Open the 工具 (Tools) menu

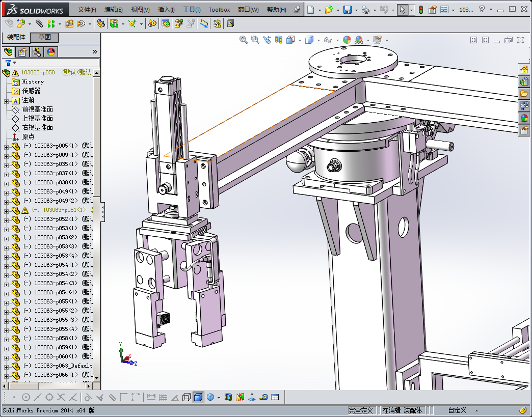coord(191,10)
